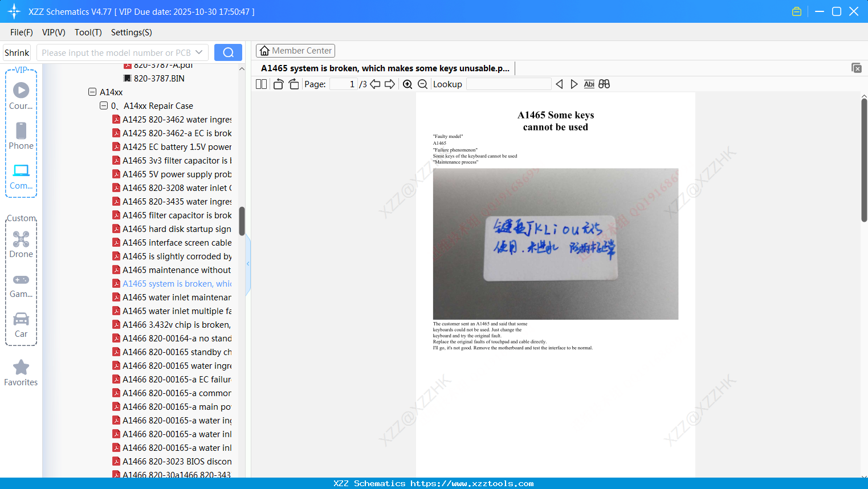The height and width of the screenshot is (489, 868).
Task: Go to the previous page arrow
Action: click(x=375, y=84)
